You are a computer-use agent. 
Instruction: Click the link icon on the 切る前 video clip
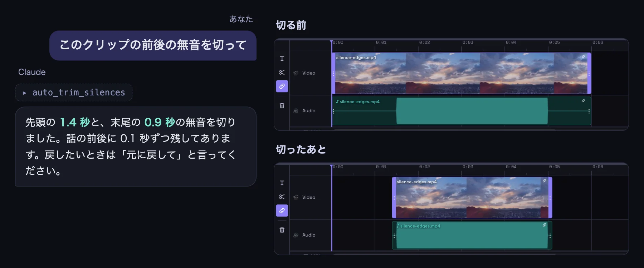(584, 56)
